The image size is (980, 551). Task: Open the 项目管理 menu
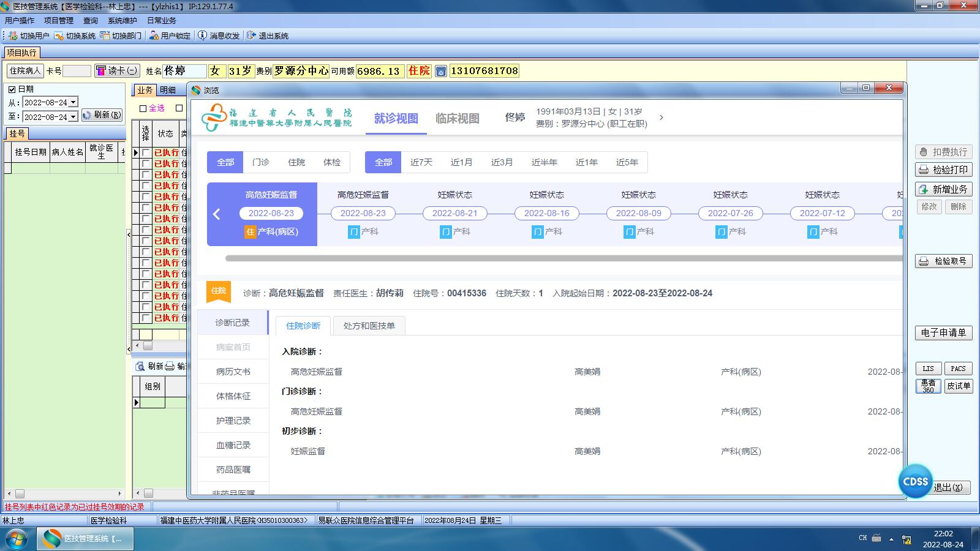pyautogui.click(x=59, y=21)
